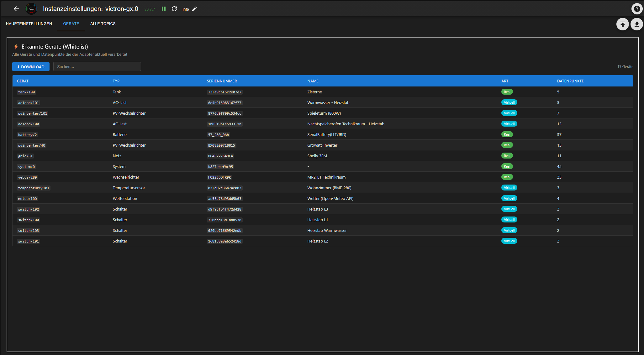This screenshot has width=644, height=355.
Task: Click the Seriennummer column header
Action: coord(222,81)
